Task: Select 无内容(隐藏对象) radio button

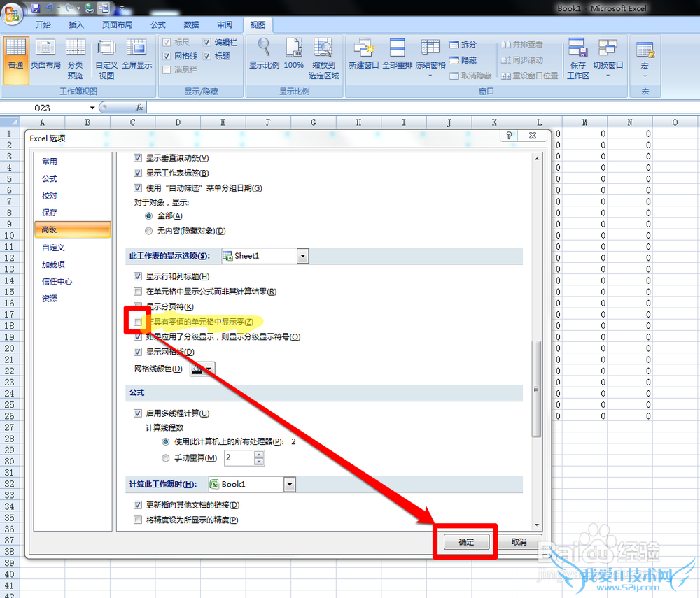Action: point(148,231)
